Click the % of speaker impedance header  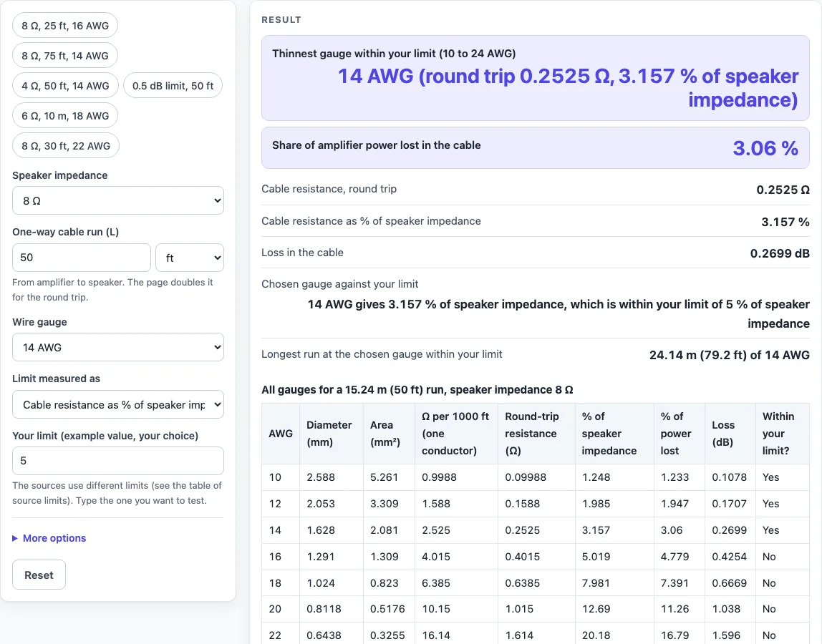click(x=614, y=434)
